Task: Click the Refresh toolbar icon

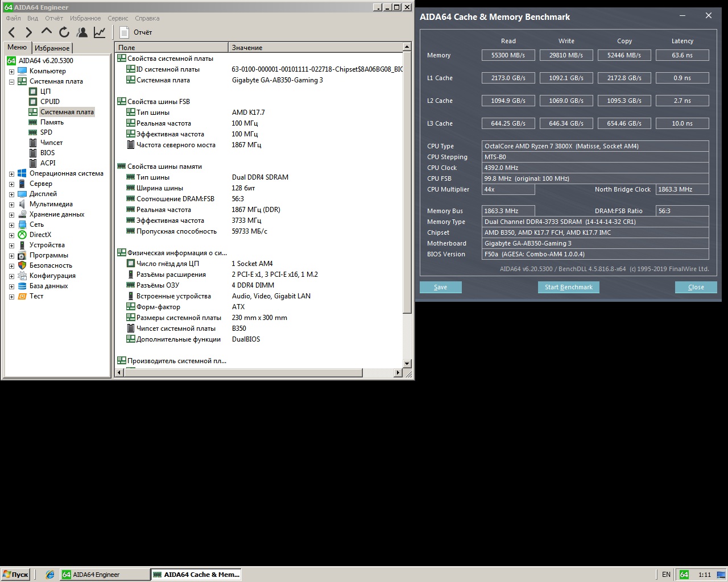Action: pyautogui.click(x=64, y=32)
